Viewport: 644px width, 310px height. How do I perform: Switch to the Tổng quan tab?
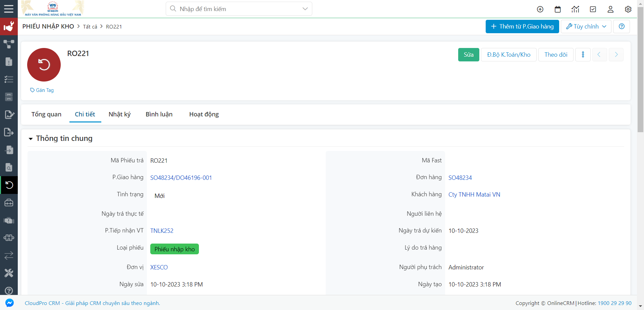click(x=46, y=114)
